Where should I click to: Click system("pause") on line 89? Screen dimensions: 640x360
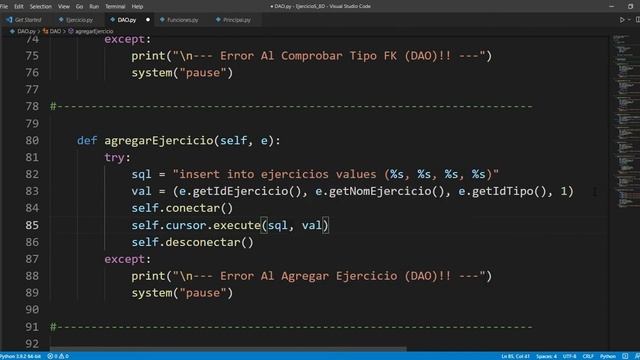[182, 293]
